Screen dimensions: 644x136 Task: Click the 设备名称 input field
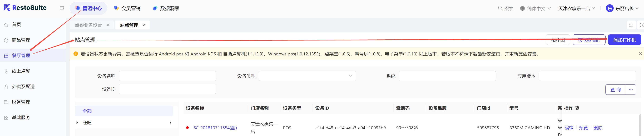pos(167,76)
